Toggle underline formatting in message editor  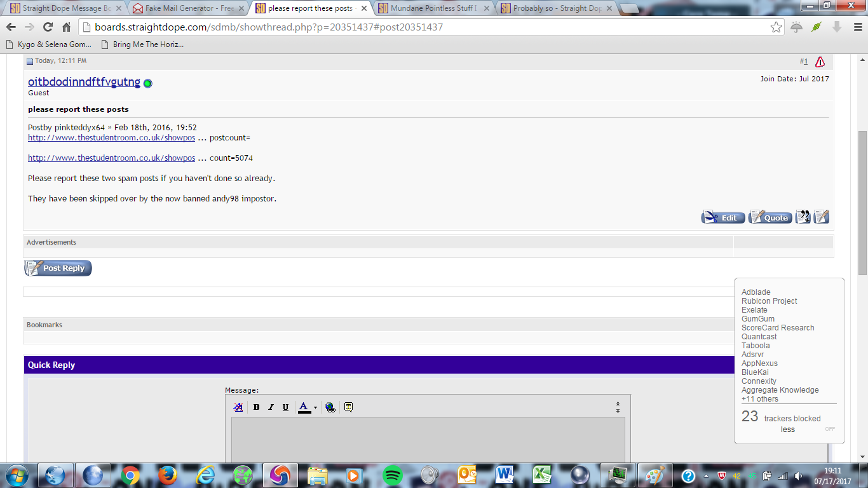285,407
